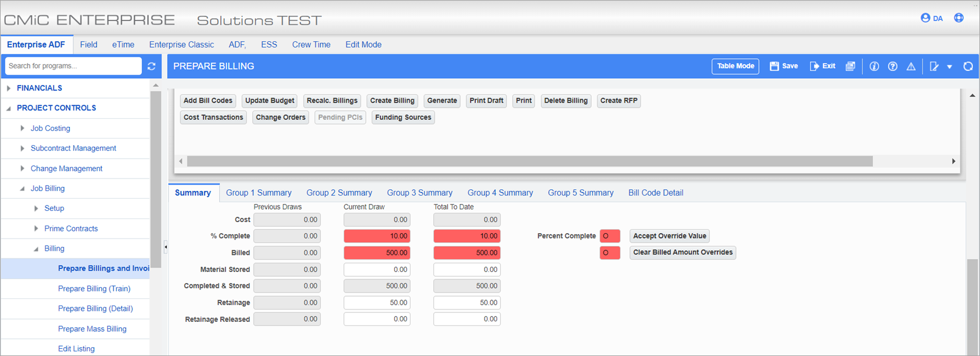Click the globe icon at top right
Screen dimensions: 980x356
tap(959, 18)
